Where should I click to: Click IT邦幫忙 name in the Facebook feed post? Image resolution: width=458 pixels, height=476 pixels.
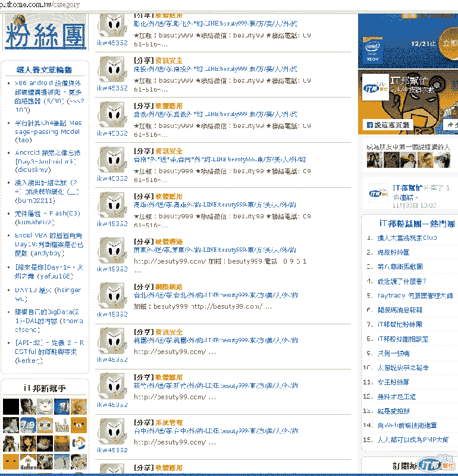tap(407, 187)
